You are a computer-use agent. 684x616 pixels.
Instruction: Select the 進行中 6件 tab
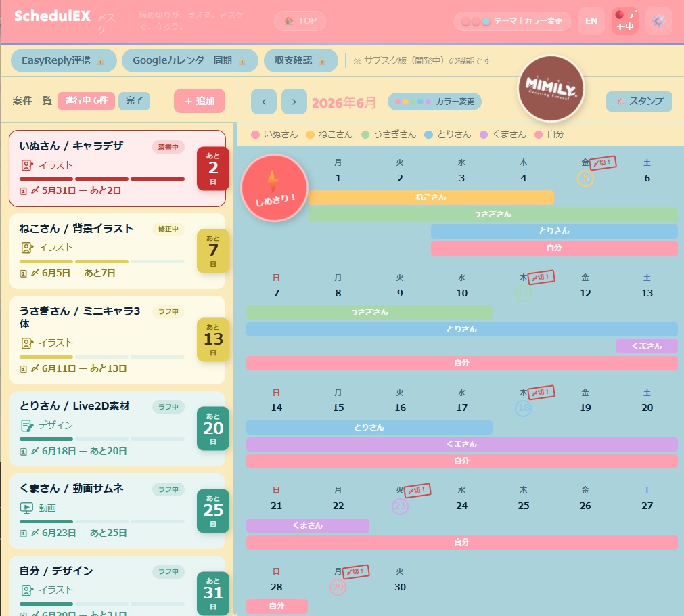coord(87,101)
